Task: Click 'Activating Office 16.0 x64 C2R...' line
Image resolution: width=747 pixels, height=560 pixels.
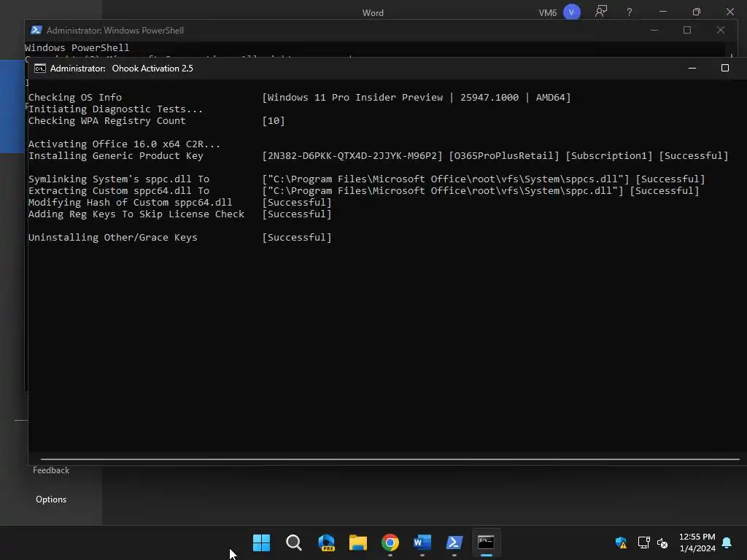Action: [x=124, y=144]
